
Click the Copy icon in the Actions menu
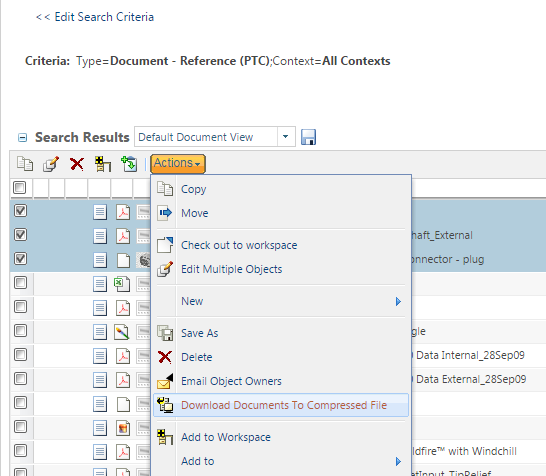coord(165,189)
